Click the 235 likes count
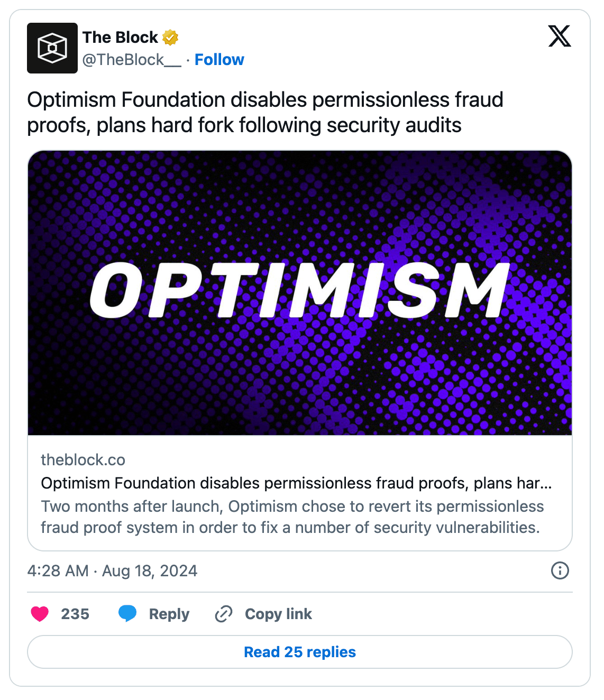 (75, 614)
